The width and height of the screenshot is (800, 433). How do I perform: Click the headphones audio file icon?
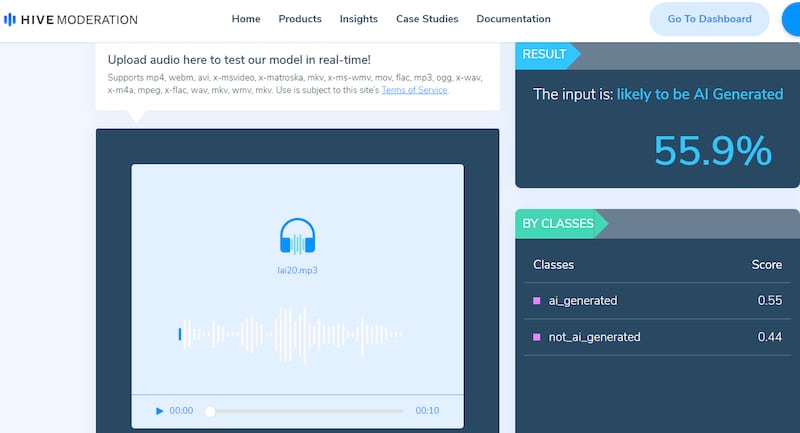tap(298, 237)
